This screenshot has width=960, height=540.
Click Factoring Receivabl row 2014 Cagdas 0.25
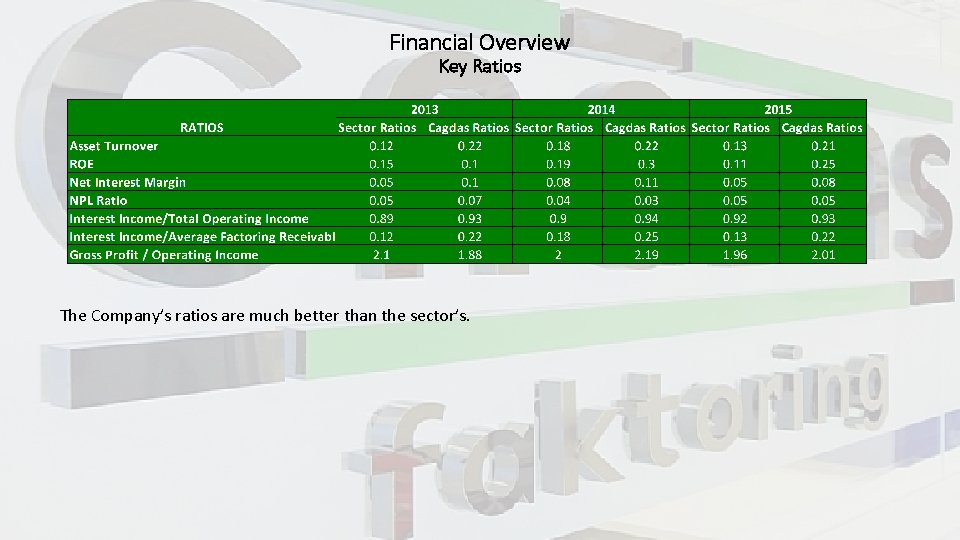[646, 236]
